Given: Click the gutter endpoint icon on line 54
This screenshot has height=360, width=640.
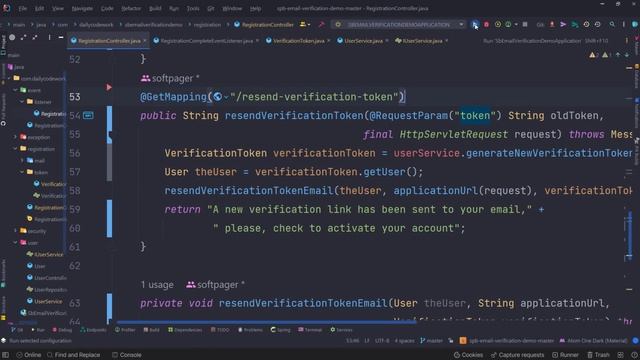Looking at the screenshot, I should coord(88,116).
